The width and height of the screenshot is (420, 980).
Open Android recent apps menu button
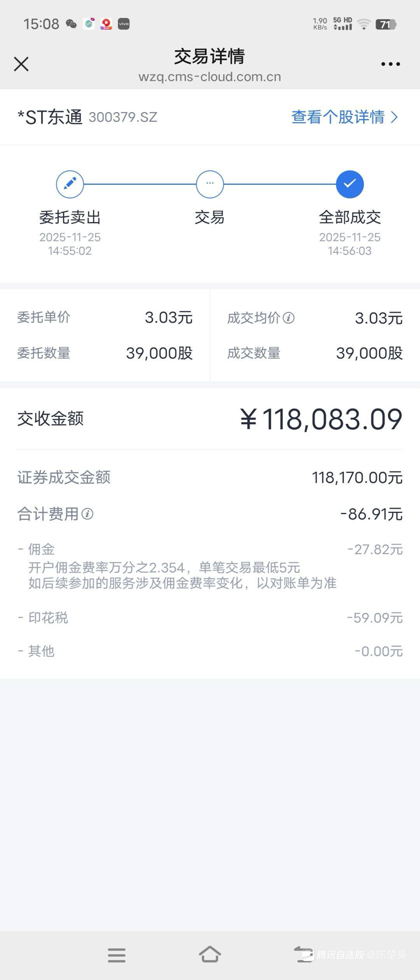116,955
